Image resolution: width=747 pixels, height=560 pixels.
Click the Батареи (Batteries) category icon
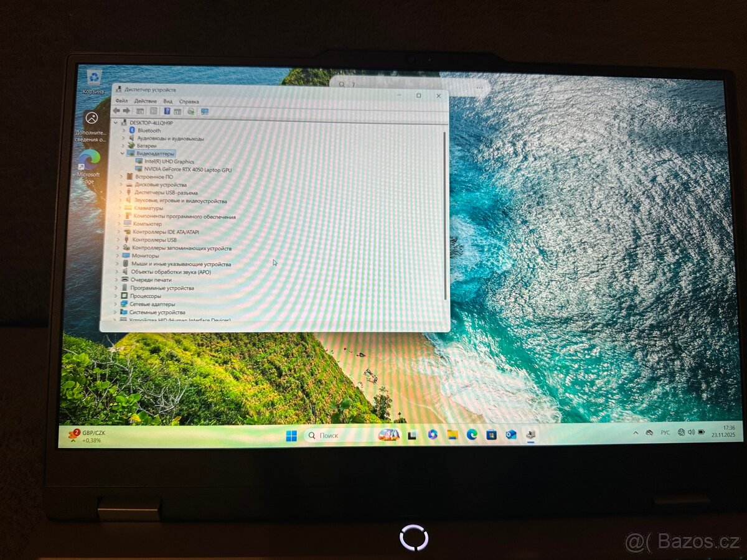pos(132,146)
